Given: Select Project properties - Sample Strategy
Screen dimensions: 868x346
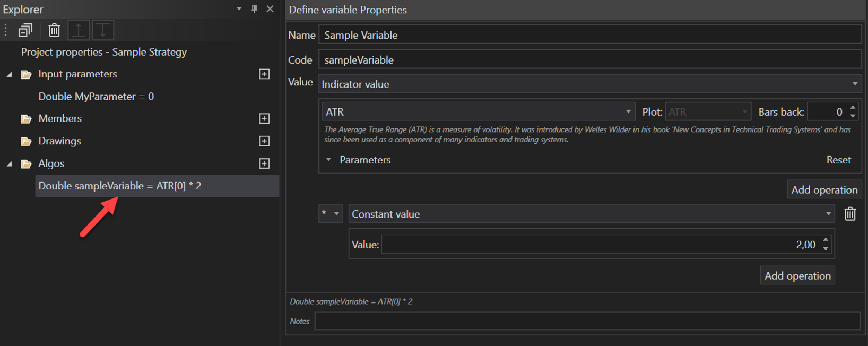Looking at the screenshot, I should click(x=104, y=52).
